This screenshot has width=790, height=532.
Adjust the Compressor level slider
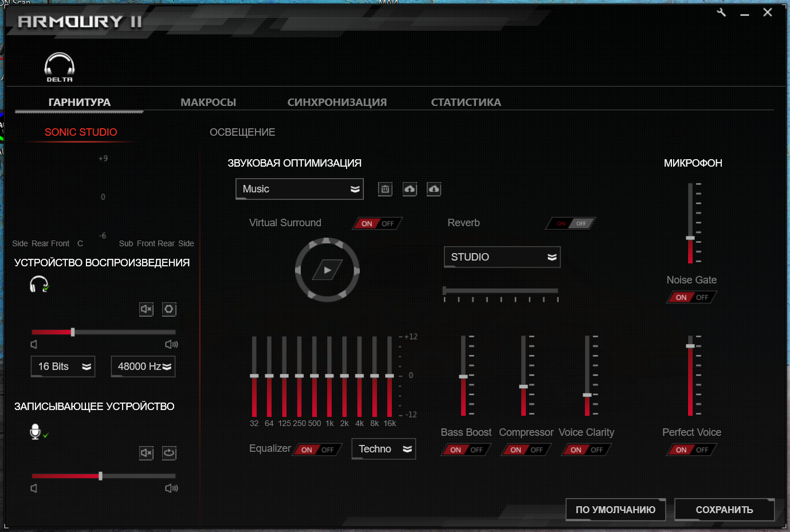(523, 376)
